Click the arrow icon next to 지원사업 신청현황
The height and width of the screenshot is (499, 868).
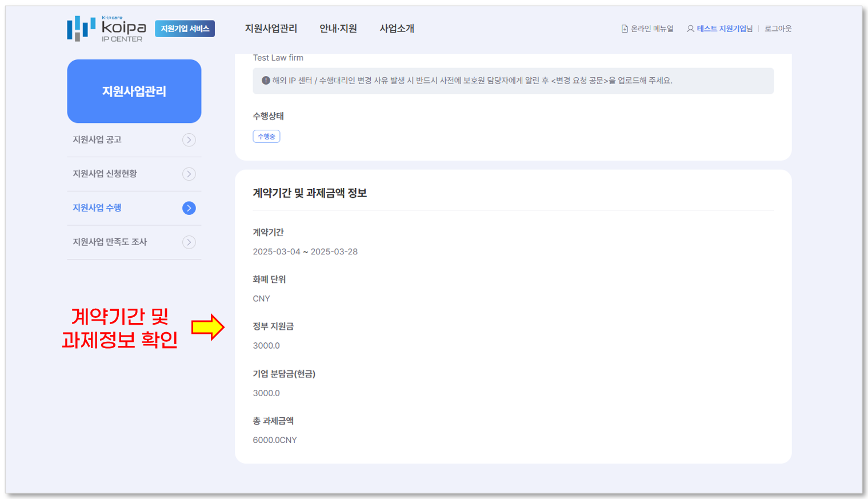point(189,174)
